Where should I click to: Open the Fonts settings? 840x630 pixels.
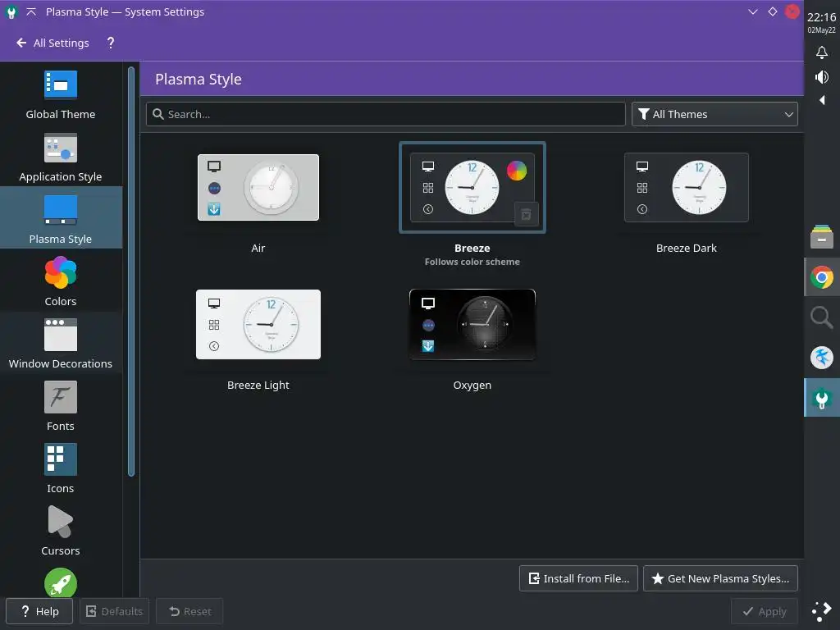(x=61, y=405)
